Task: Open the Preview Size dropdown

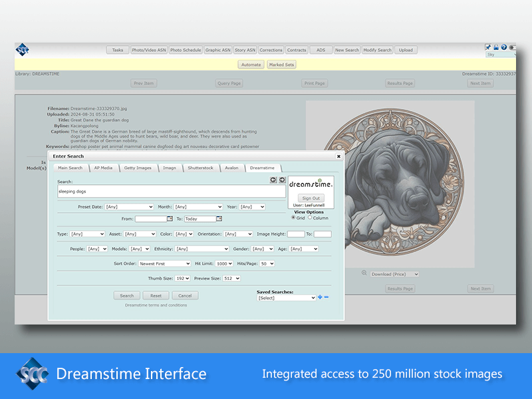Action: point(231,279)
